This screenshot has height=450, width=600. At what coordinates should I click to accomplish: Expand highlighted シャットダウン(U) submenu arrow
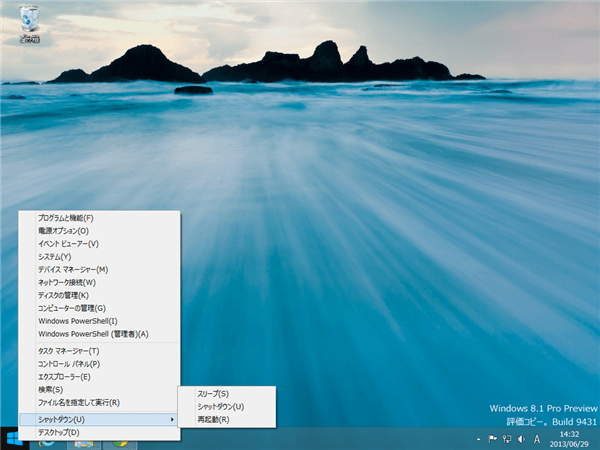point(172,419)
